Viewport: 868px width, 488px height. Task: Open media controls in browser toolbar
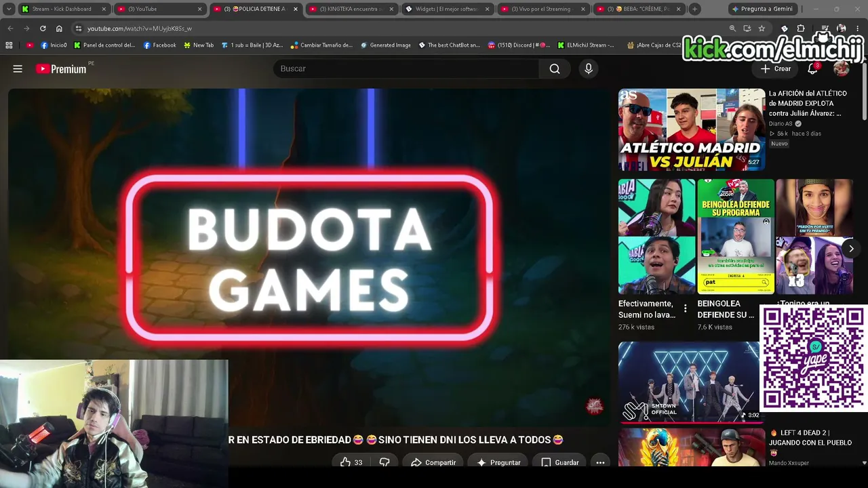coord(825,28)
